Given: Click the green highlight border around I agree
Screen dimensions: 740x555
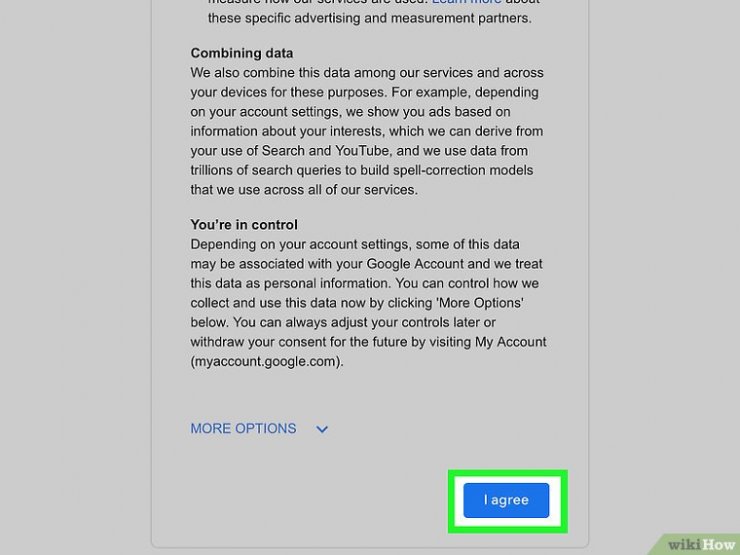Looking at the screenshot, I should (508, 473).
